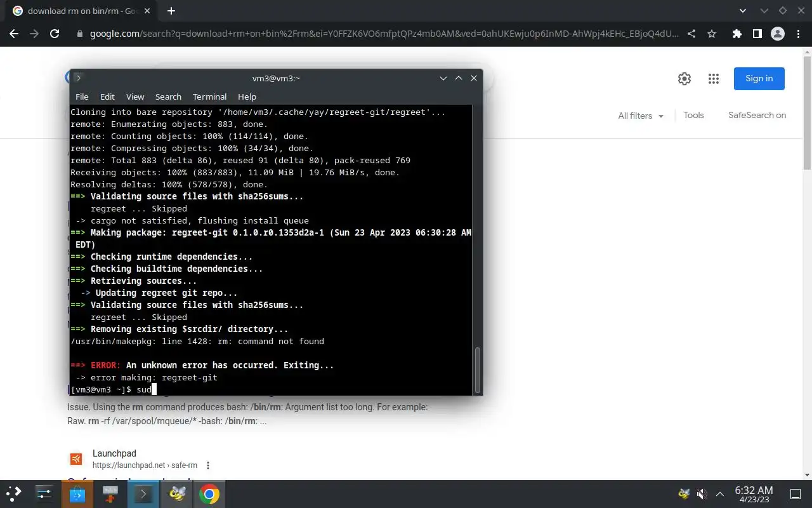Open the Chrome three-dot menu
The image size is (812, 508).
pos(797,34)
